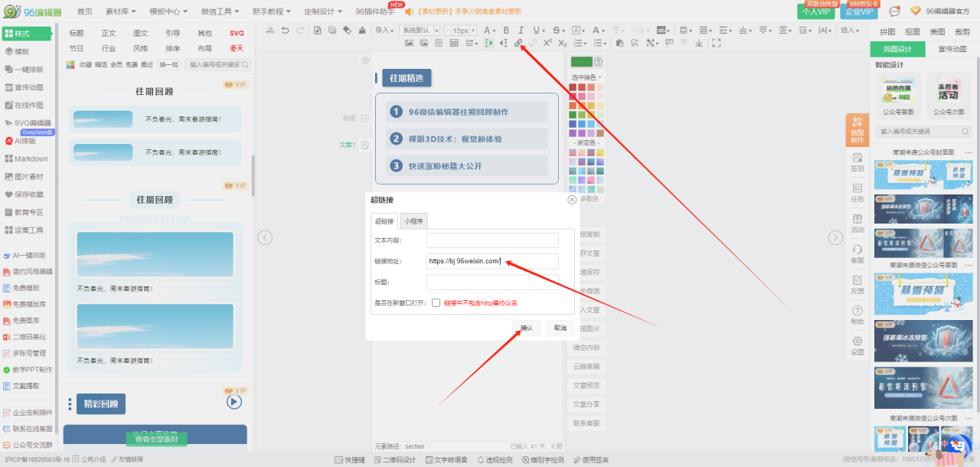Click the undo arrow icon
980x467 pixels.
tap(285, 30)
